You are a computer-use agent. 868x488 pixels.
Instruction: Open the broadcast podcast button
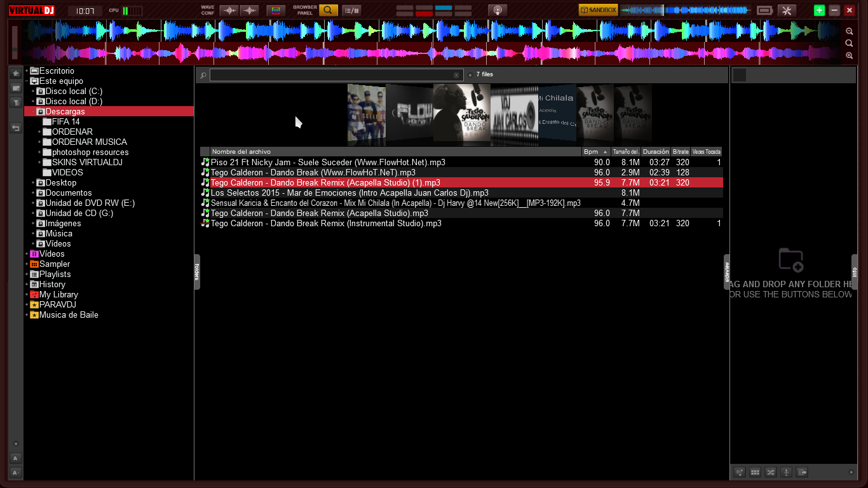point(498,10)
